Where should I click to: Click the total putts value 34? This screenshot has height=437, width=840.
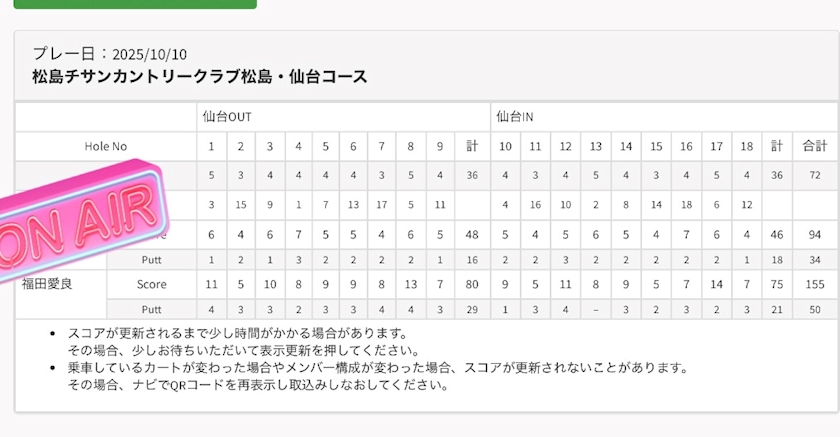point(815,259)
